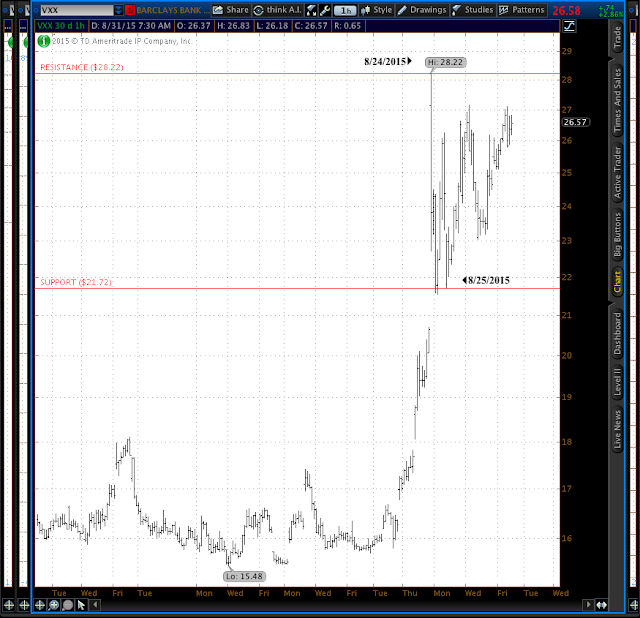The width and height of the screenshot is (640, 618).
Task: Select the Chart sidebar tab
Action: pos(617,282)
